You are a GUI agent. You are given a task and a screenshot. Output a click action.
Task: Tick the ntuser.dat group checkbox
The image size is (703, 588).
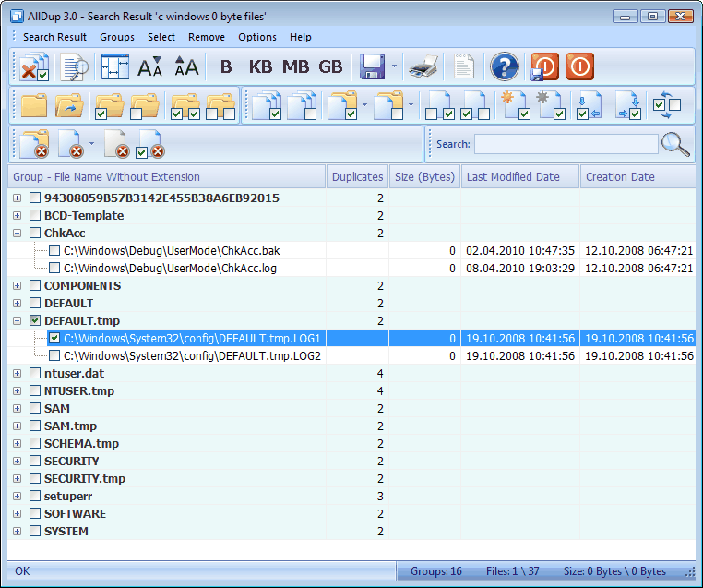pos(35,373)
